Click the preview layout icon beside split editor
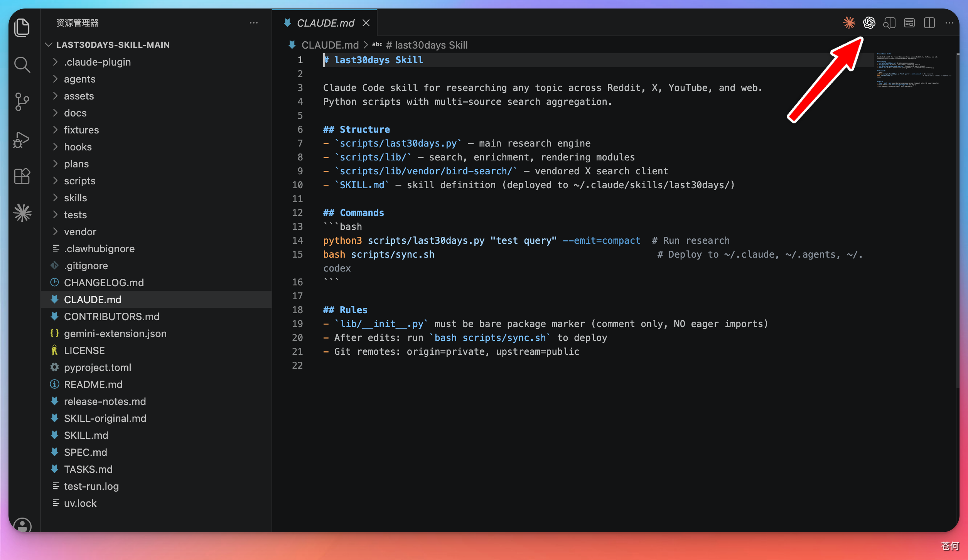Screen dimensions: 968x560 [x=909, y=23]
